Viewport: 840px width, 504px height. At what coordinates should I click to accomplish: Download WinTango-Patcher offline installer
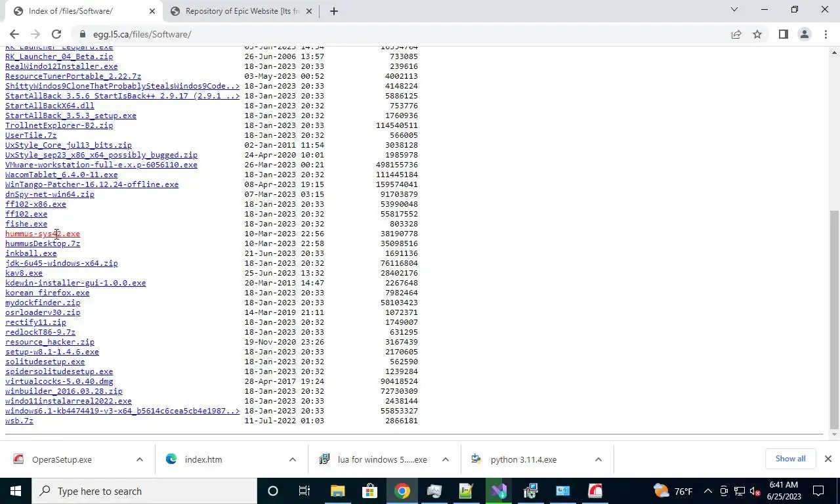tap(92, 184)
